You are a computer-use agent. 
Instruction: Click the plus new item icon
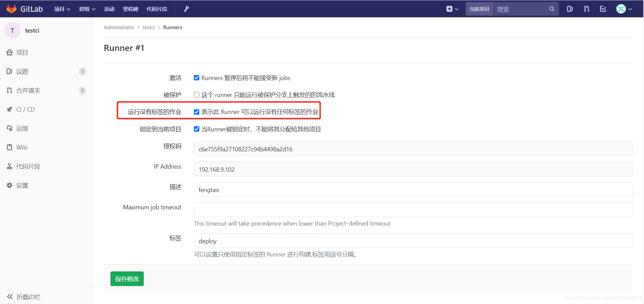pyautogui.click(x=449, y=9)
